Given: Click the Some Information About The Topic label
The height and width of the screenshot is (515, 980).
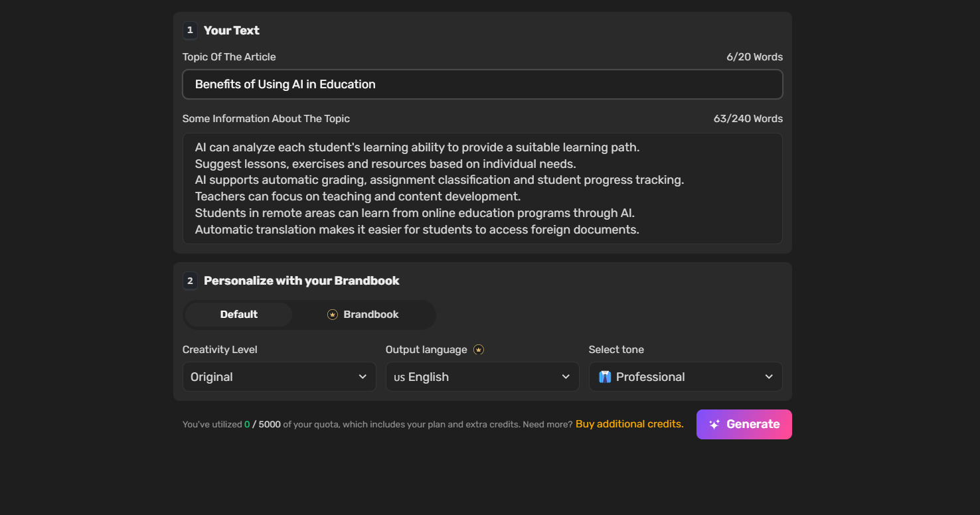Looking at the screenshot, I should coord(266,119).
